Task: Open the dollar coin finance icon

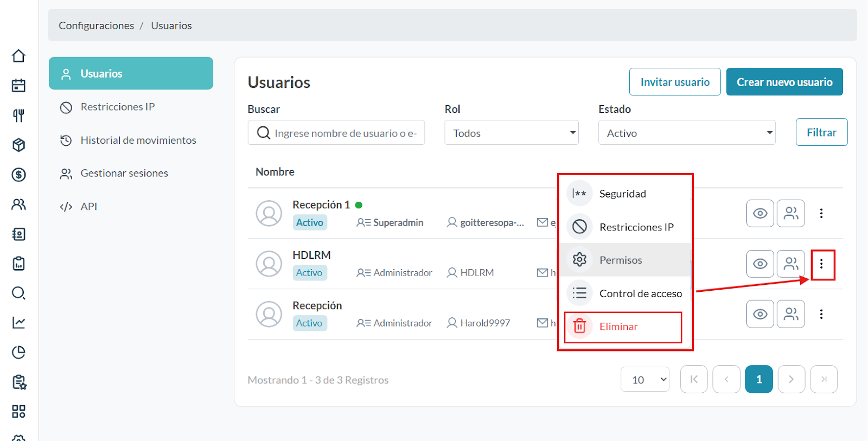Action: pos(19,175)
